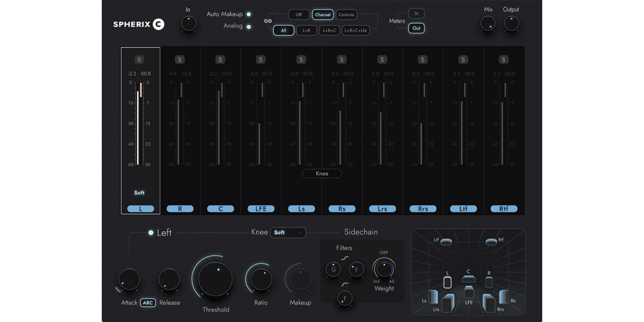Solo the Lrs channel
Viewport: 644px width, 322px height.
383,59
